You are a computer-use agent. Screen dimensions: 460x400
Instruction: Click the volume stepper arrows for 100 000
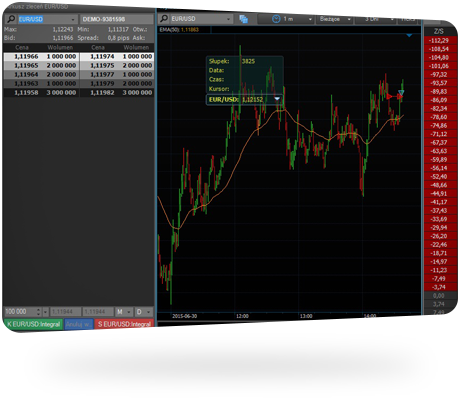38,312
